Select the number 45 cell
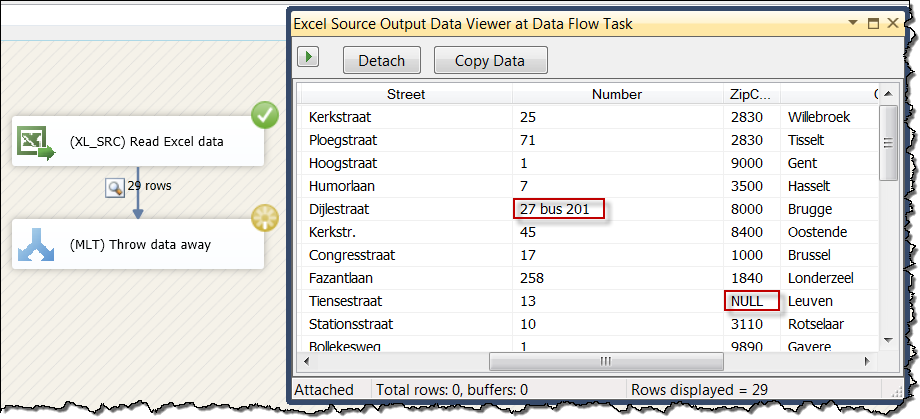This screenshot has height=419, width=920. click(x=618, y=232)
